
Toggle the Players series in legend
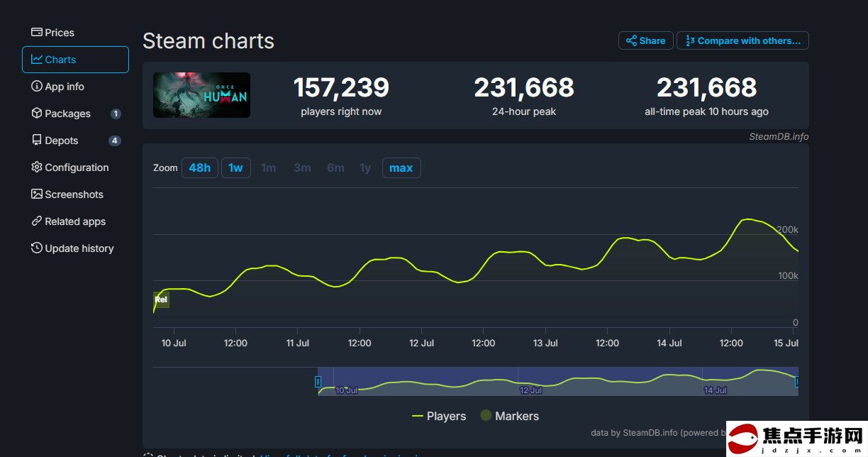click(439, 416)
